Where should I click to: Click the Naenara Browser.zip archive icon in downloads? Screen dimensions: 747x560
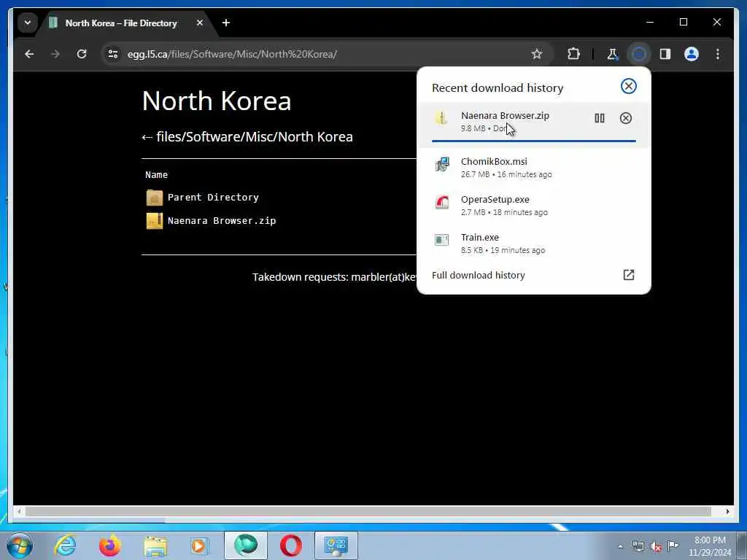tap(441, 118)
